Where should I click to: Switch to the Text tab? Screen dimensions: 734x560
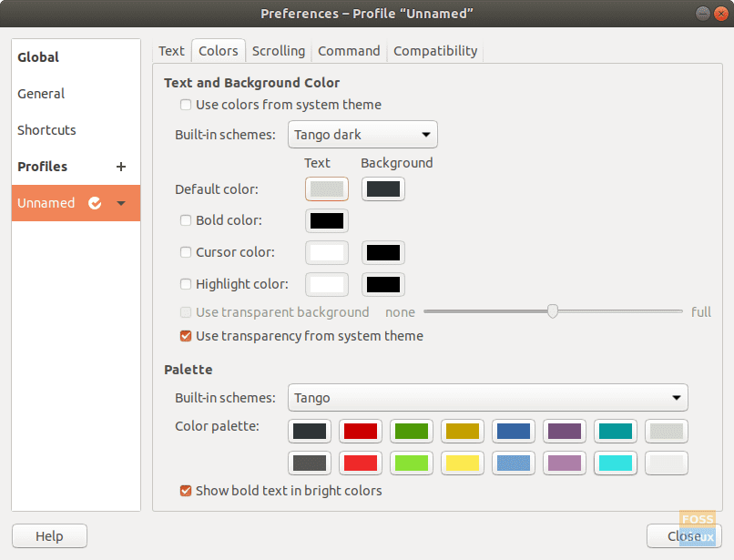[171, 51]
